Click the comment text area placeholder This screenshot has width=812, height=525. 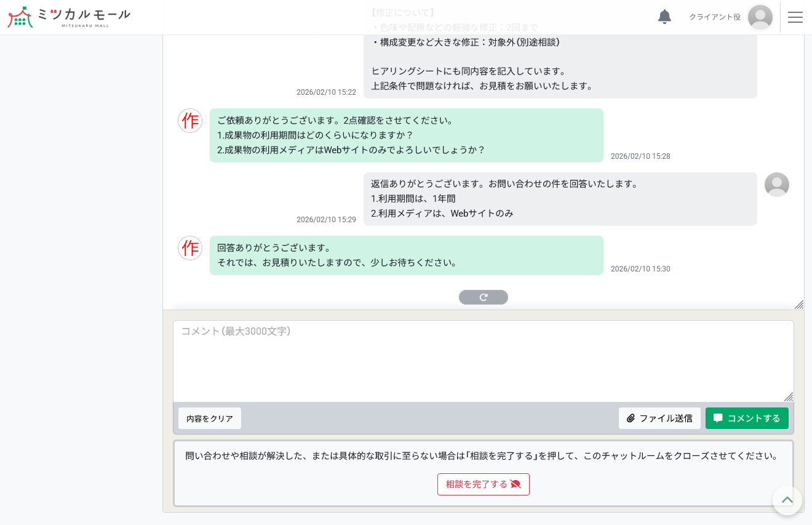tap(236, 332)
